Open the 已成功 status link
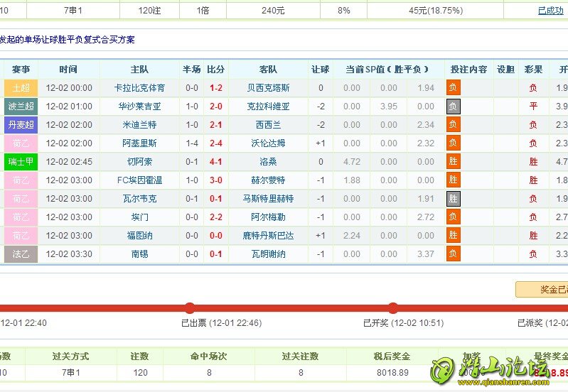 550,11
